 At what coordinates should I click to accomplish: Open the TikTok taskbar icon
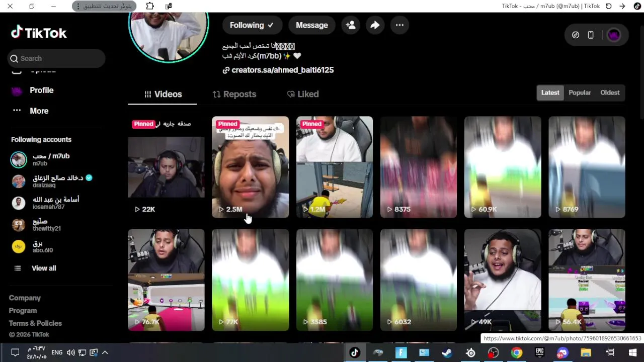coord(355,352)
